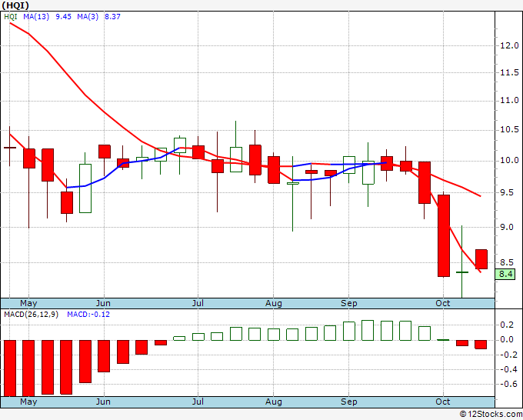The height and width of the screenshot is (420, 523).
Task: Click the tallest green MACD bar in September
Action: [x=368, y=330]
